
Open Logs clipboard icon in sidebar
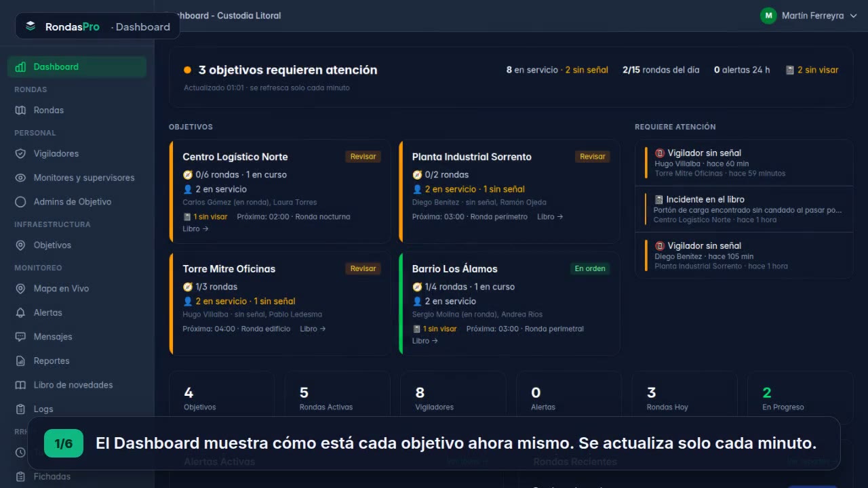coord(20,409)
